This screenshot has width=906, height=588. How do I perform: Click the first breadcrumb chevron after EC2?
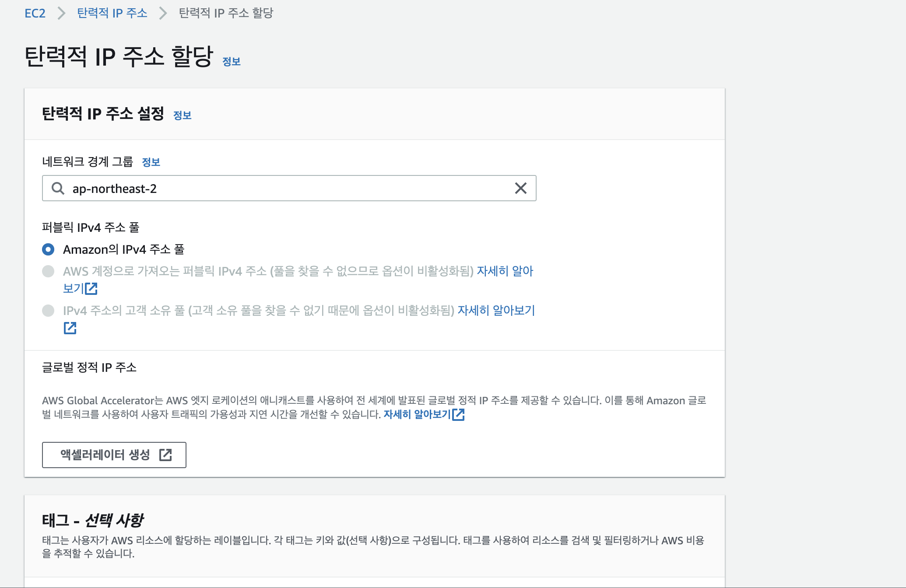pyautogui.click(x=61, y=13)
